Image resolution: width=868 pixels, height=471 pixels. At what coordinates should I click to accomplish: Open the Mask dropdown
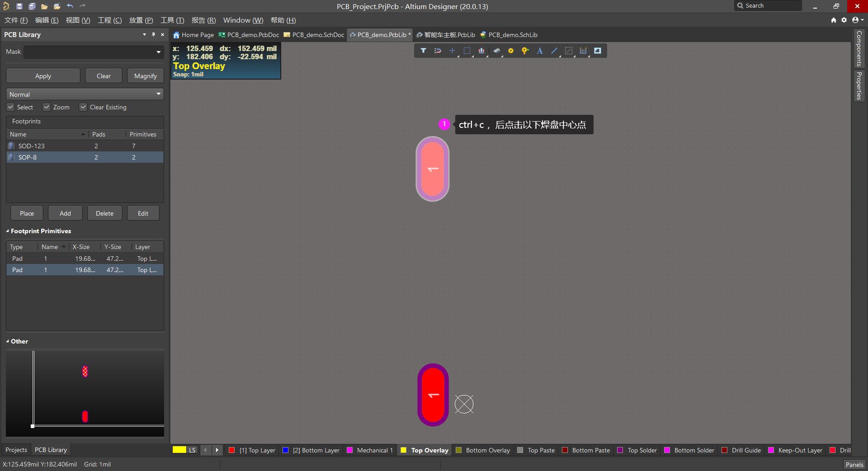(x=159, y=52)
